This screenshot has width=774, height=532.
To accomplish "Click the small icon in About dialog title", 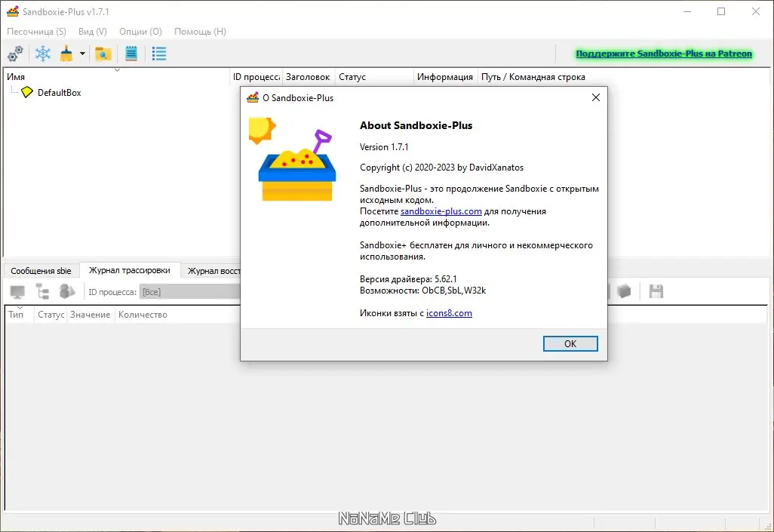I will tap(253, 97).
